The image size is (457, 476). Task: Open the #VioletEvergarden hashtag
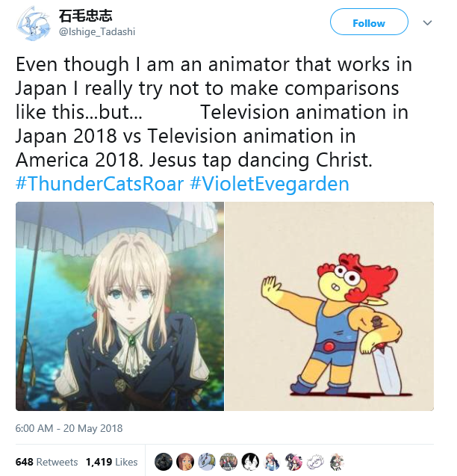(270, 184)
